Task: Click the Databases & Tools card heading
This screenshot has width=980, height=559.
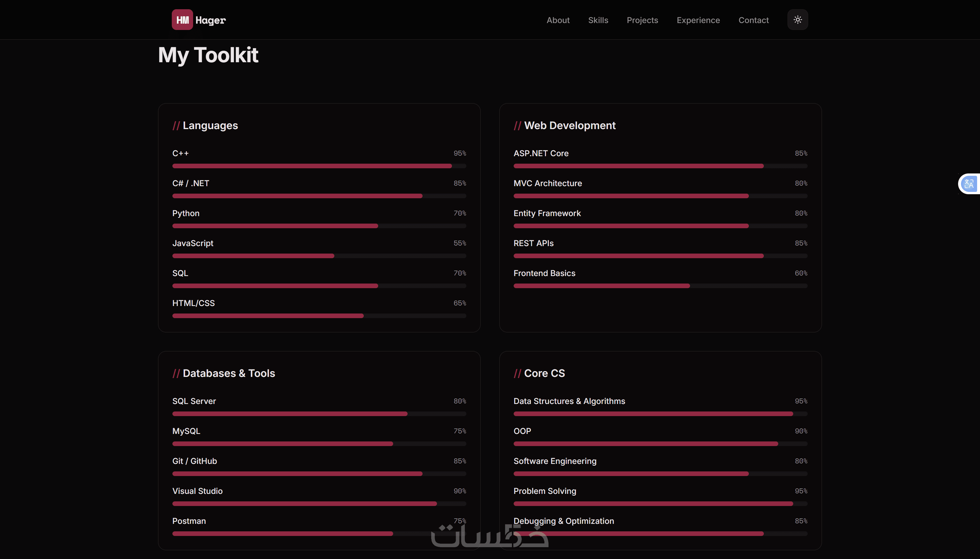Action: point(229,373)
